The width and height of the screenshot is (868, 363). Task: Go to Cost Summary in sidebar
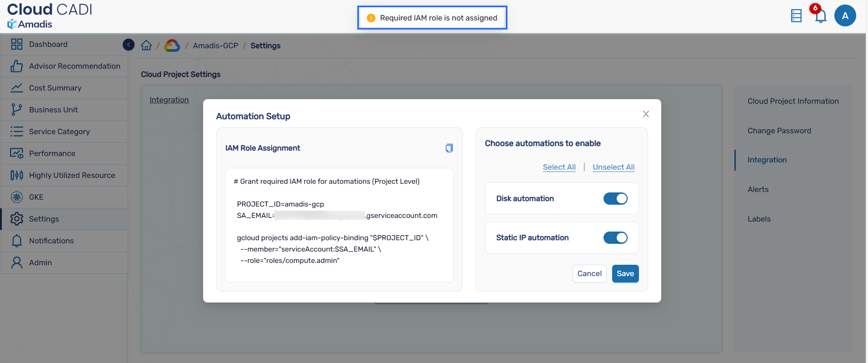[55, 88]
